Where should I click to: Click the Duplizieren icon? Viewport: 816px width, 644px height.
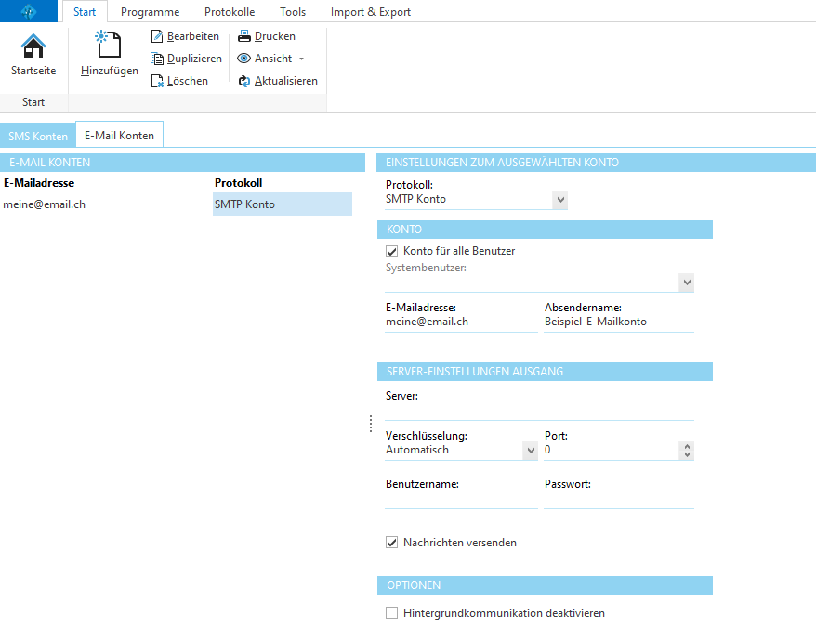coord(155,58)
